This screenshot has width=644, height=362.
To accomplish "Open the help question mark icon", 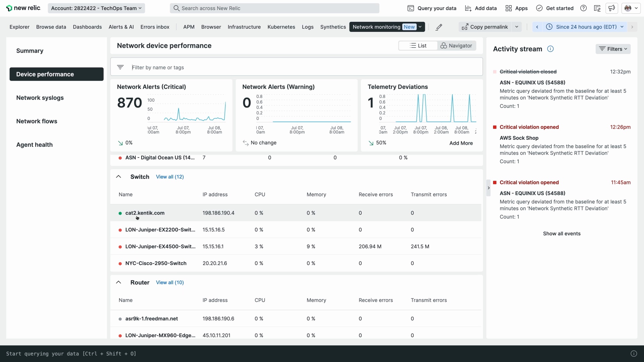I will pyautogui.click(x=584, y=8).
